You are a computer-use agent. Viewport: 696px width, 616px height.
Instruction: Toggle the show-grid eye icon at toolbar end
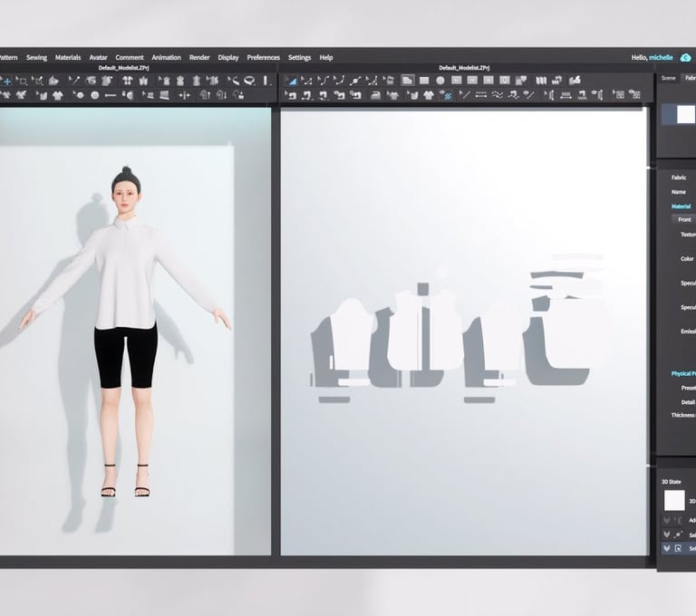634,95
